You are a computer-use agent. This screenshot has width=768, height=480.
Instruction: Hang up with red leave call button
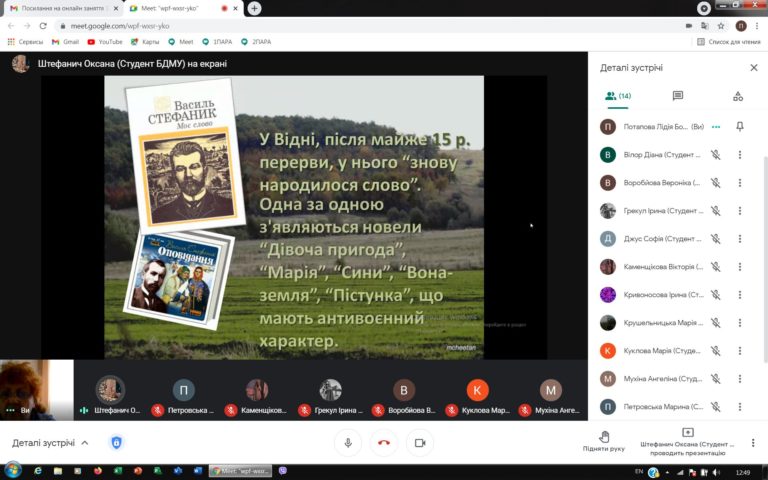tap(384, 443)
